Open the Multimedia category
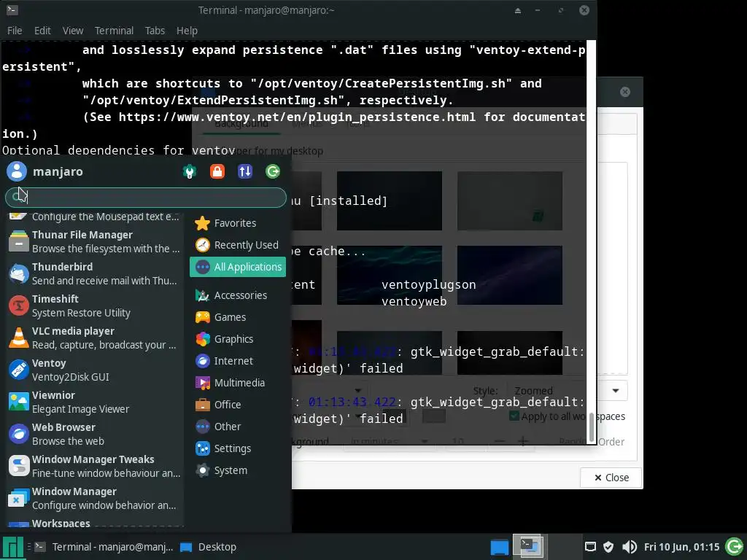The height and width of the screenshot is (560, 747). click(238, 383)
